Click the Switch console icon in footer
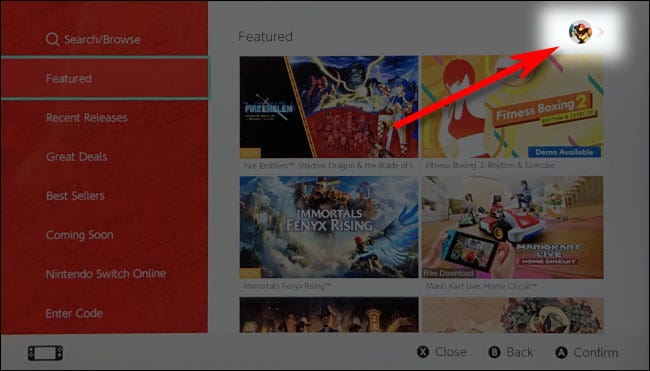 pyautogui.click(x=46, y=353)
